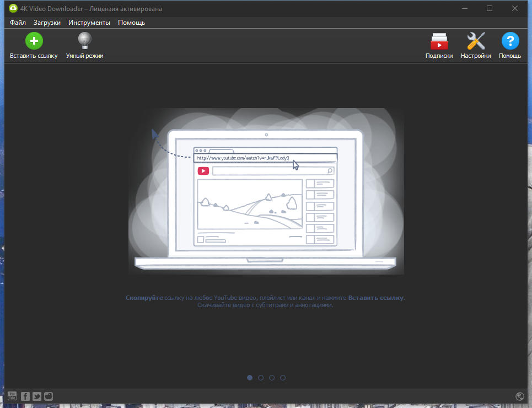Open the fourth social icon in status bar
Screen dimensions: 532x408
[x=49, y=396]
